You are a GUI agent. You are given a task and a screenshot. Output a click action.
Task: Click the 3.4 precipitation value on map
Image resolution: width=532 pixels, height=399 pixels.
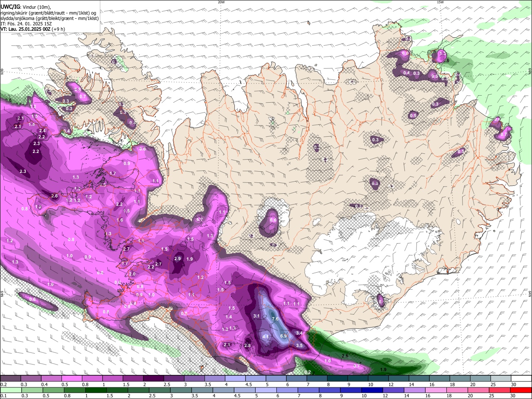299,333
